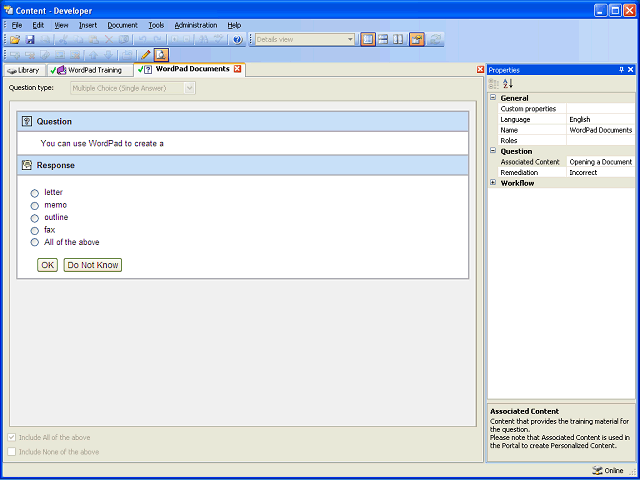This screenshot has width=640, height=480.
Task: Select the first highlighted view layout icon
Action: coord(368,40)
